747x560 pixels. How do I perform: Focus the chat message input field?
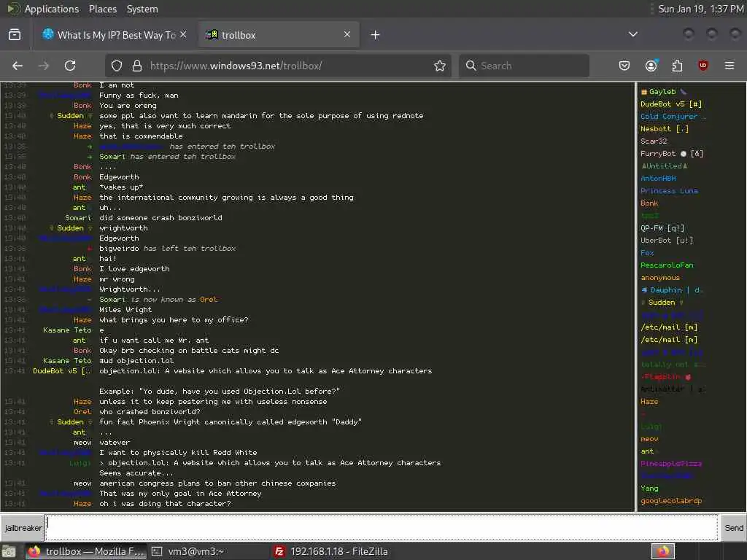(x=382, y=528)
